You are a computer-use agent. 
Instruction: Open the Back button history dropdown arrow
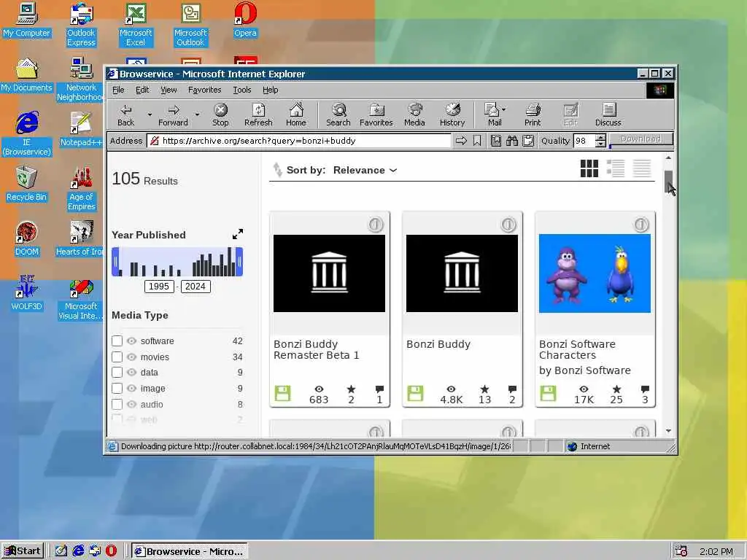click(x=150, y=114)
